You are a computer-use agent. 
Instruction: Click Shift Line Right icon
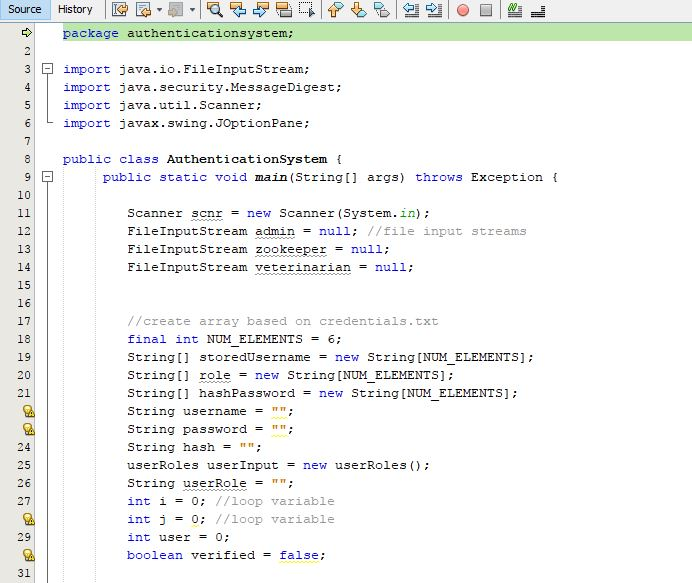coord(434,9)
